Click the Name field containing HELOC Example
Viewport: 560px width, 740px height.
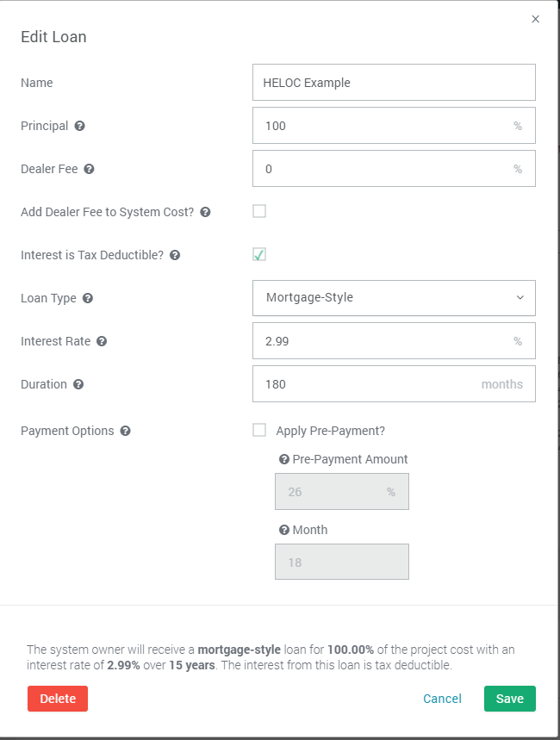pyautogui.click(x=394, y=83)
